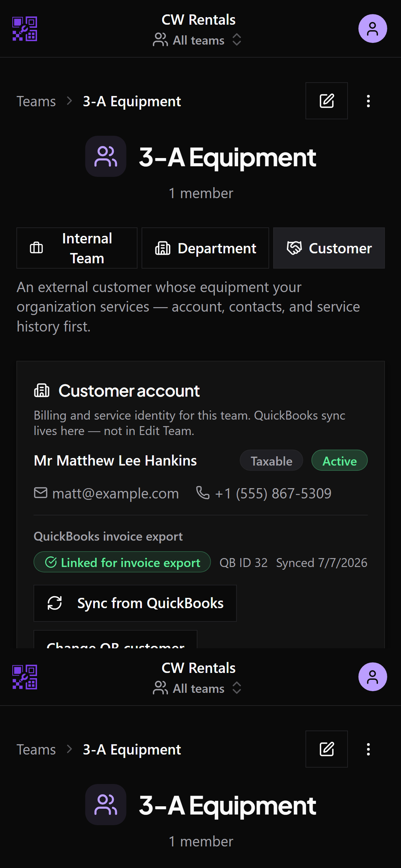Go back to Teams via the upper breadcrumb
The height and width of the screenshot is (868, 401).
[36, 101]
